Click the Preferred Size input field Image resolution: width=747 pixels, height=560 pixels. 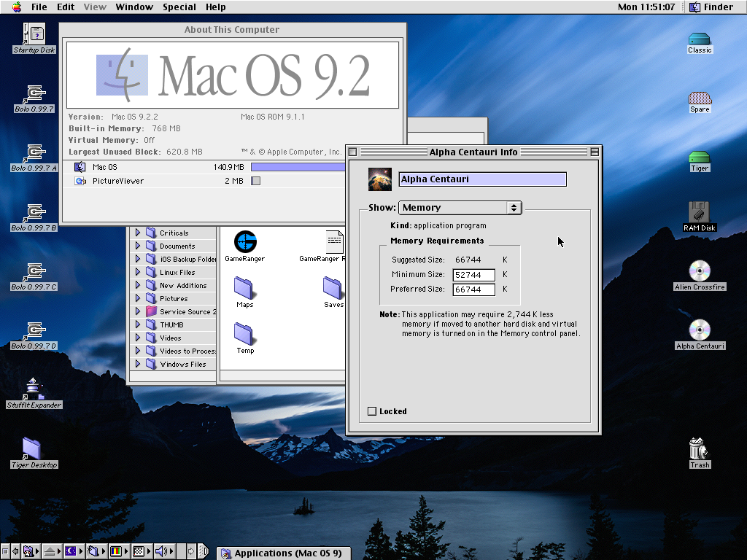coord(474,289)
